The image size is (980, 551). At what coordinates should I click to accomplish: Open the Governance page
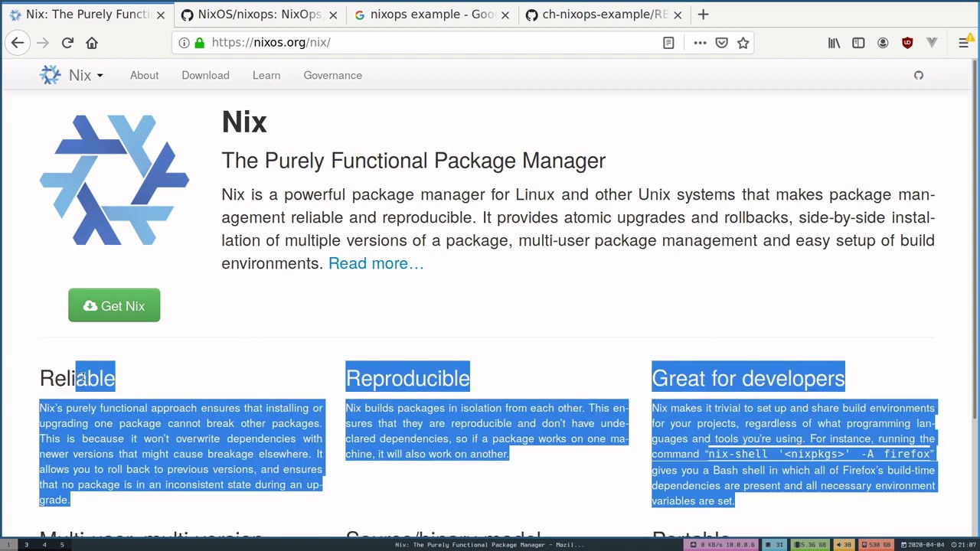(332, 75)
